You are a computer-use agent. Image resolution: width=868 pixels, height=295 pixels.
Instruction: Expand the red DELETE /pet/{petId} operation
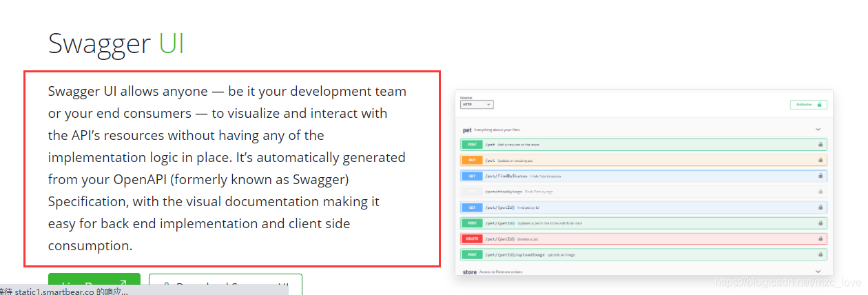(x=643, y=238)
